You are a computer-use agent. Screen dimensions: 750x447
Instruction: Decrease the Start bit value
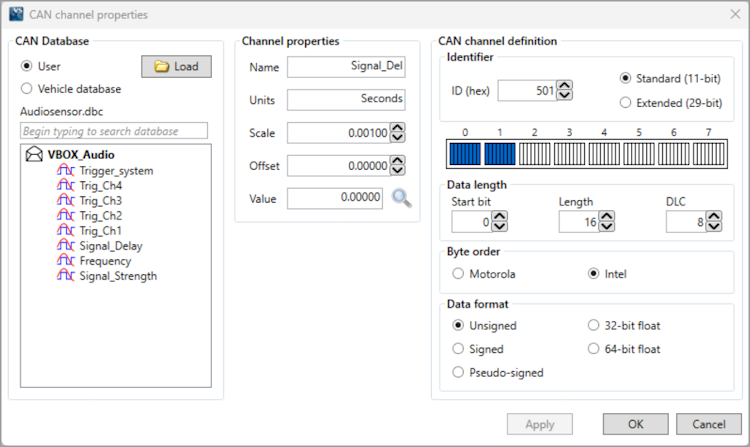pyautogui.click(x=500, y=227)
